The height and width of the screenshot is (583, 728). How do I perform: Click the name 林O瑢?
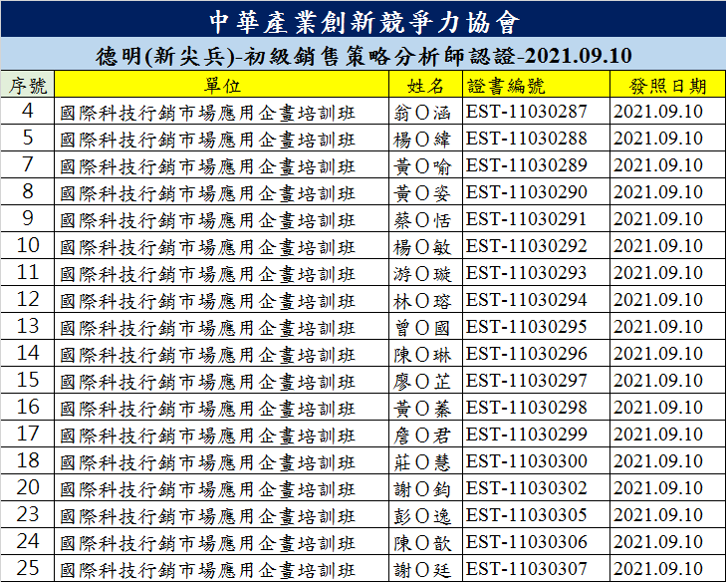coord(422,302)
